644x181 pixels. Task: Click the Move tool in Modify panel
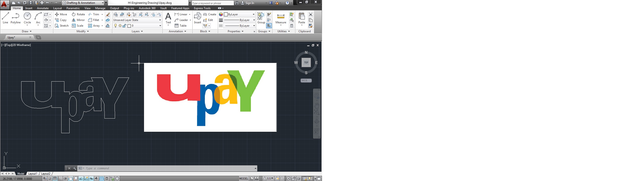point(61,14)
